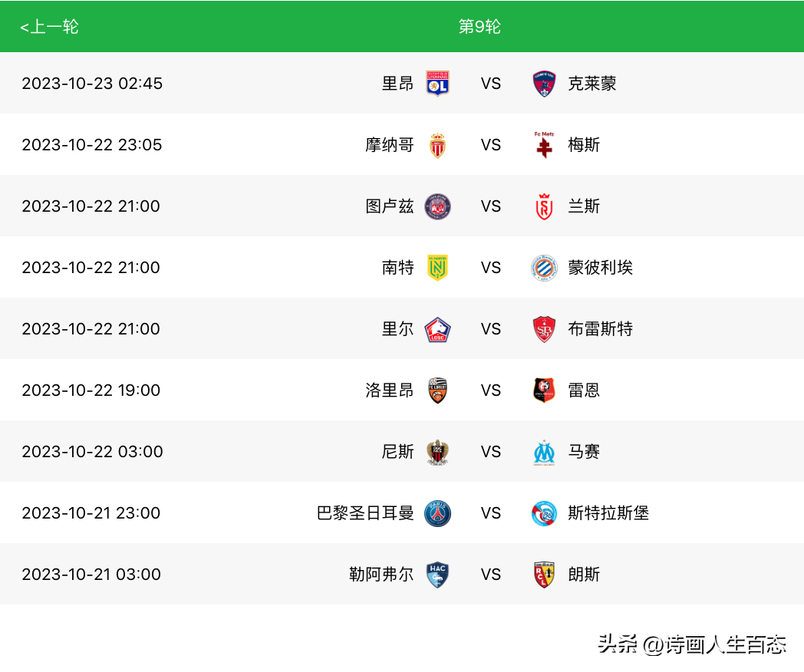The width and height of the screenshot is (804, 672).
Task: Open the Marseille club crest
Action: click(x=544, y=452)
